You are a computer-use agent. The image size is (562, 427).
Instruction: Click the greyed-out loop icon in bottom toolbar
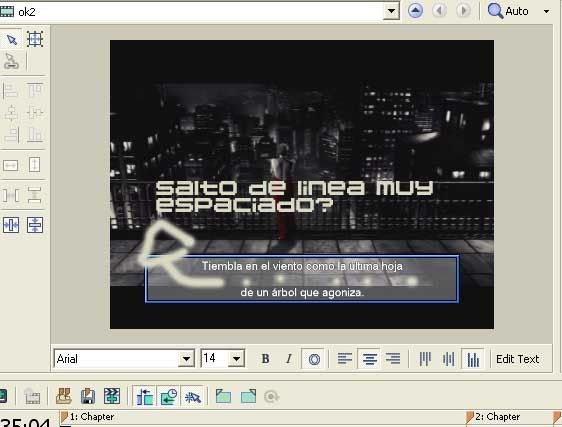point(271,397)
